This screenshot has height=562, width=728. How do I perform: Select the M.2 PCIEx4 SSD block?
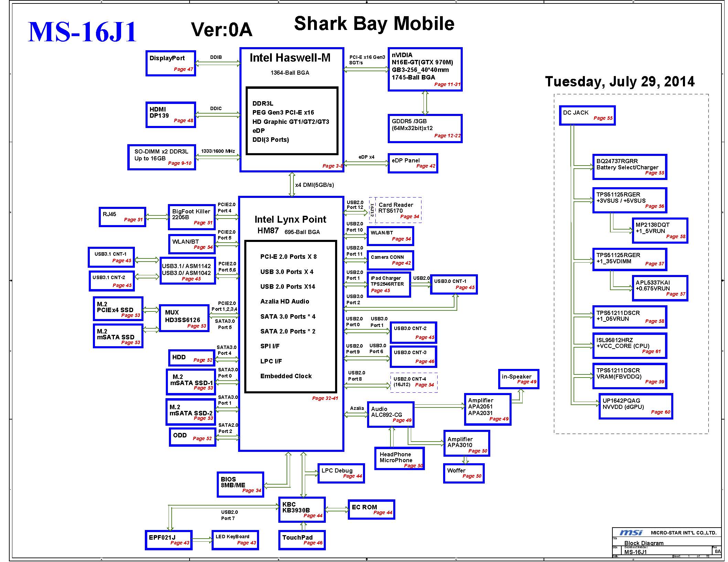118,309
